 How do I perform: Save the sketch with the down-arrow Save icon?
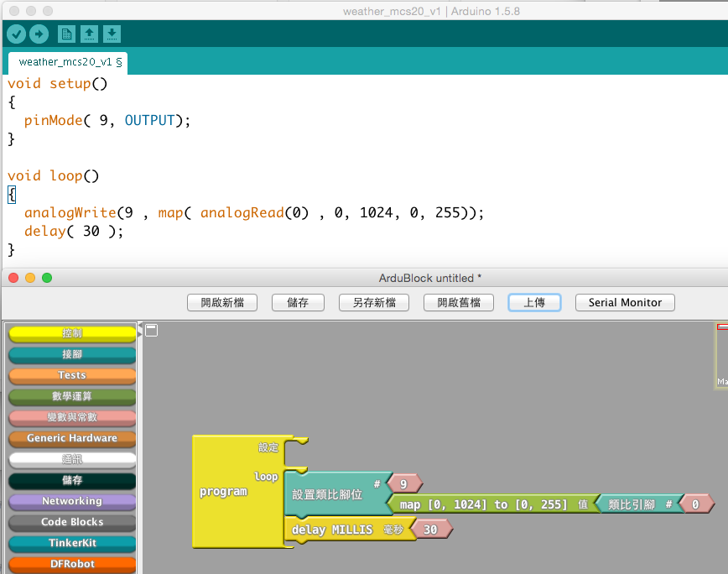[x=112, y=34]
